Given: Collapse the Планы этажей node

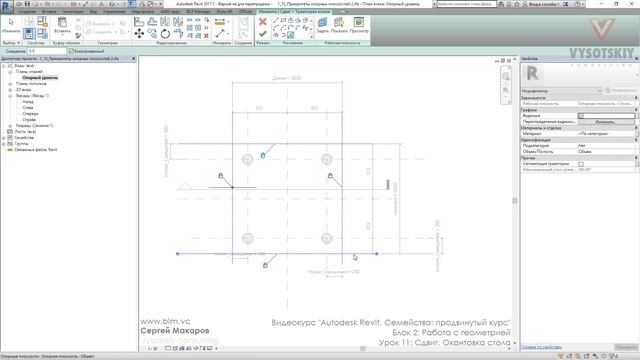Looking at the screenshot, I should (10, 72).
